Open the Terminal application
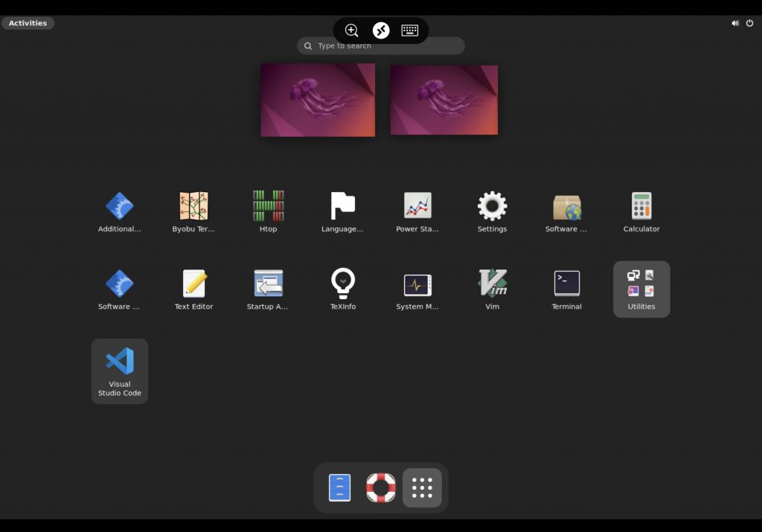The height and width of the screenshot is (532, 762). pos(566,283)
